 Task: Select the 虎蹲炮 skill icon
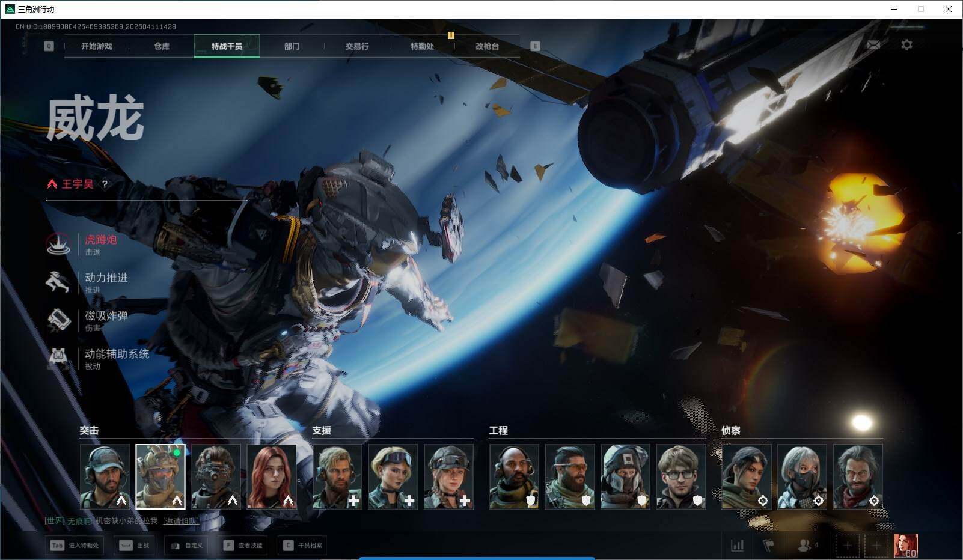click(59, 245)
